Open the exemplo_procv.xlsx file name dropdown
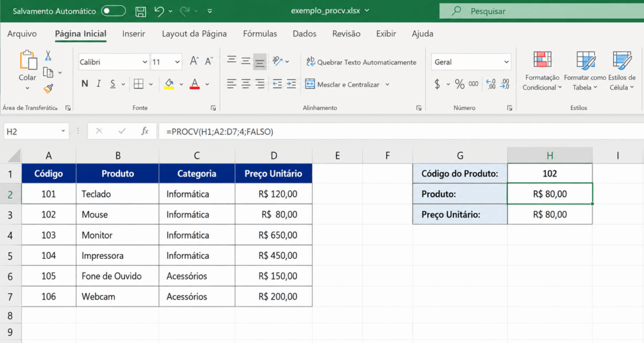 click(367, 11)
